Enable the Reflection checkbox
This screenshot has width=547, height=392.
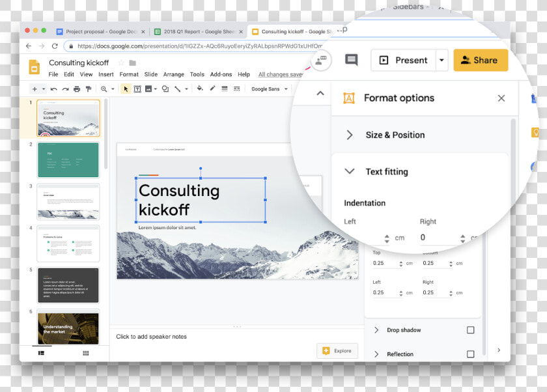[x=471, y=354]
